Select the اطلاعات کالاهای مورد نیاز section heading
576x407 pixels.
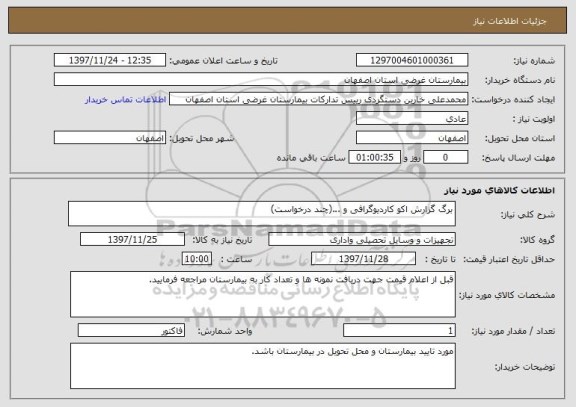499,191
